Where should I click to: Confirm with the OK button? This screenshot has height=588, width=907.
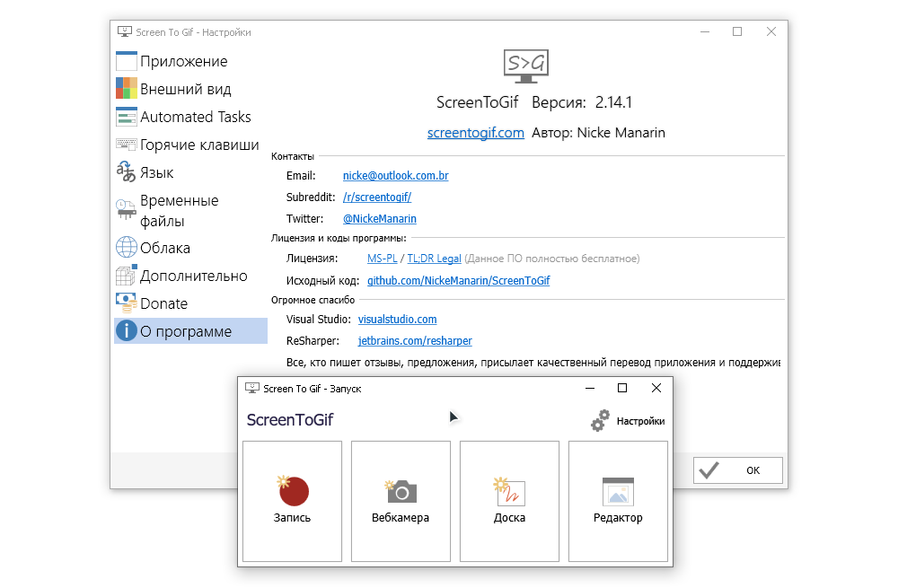(x=738, y=470)
